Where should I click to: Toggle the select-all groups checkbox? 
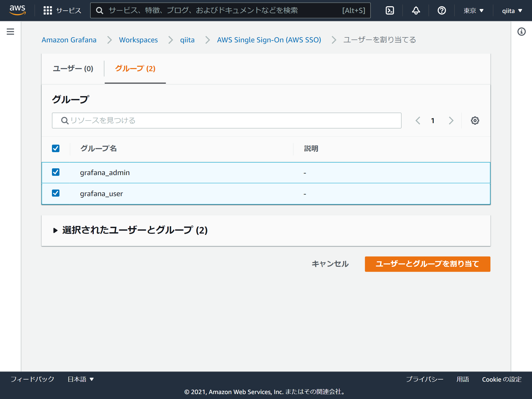(55, 148)
